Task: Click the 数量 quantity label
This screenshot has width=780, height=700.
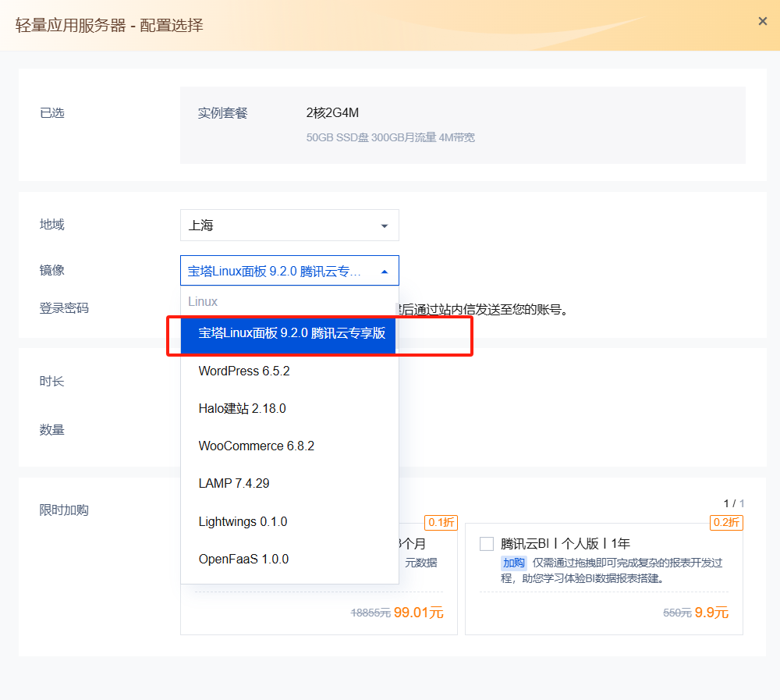Action: click(x=51, y=430)
